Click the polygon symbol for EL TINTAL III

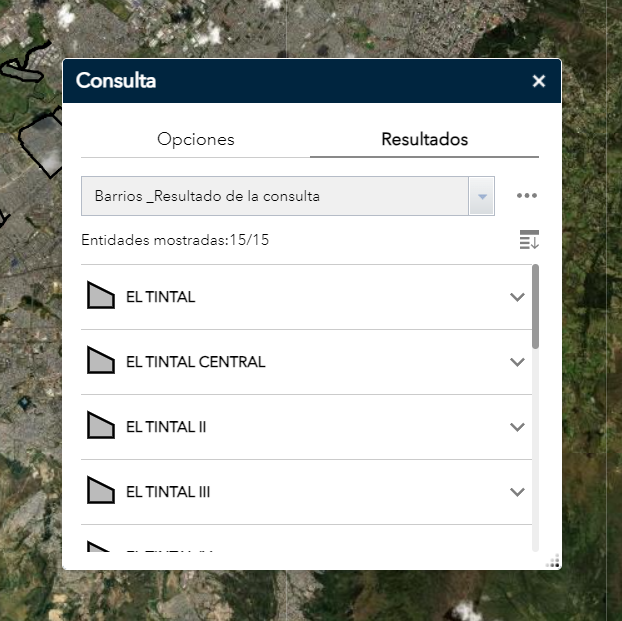pos(101,492)
